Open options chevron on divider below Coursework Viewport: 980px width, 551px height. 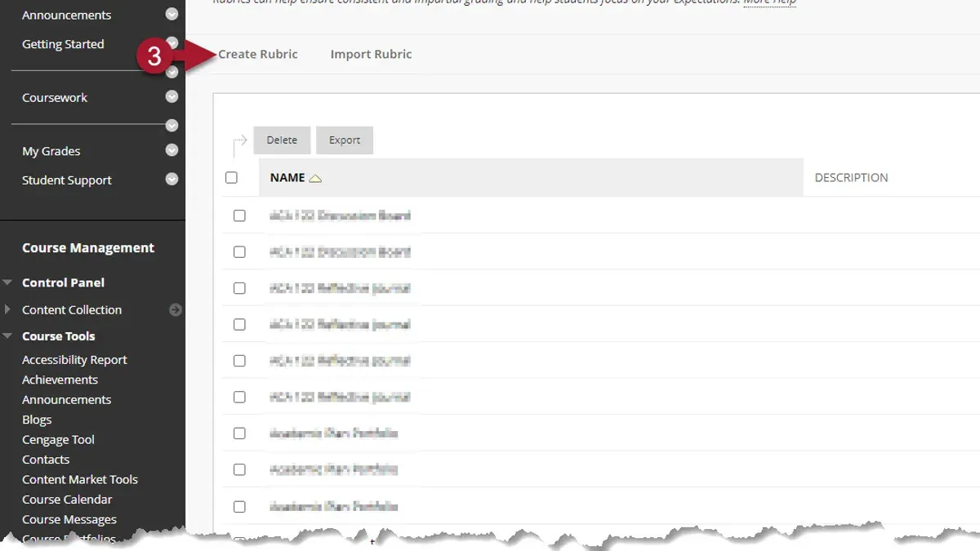pyautogui.click(x=171, y=125)
